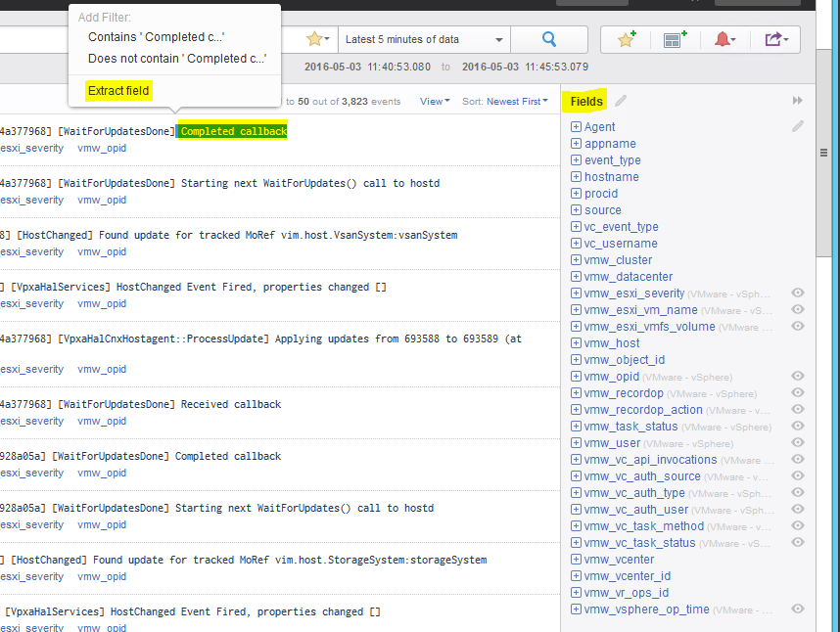Toggle visibility of vmw_esxi_severity field
The image size is (840, 632).
coord(798,293)
